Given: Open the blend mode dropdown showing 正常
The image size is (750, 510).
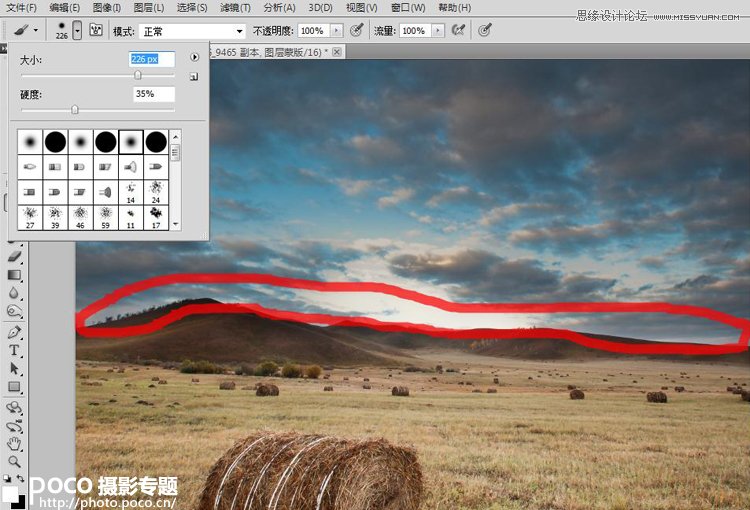Looking at the screenshot, I should coord(191,31).
